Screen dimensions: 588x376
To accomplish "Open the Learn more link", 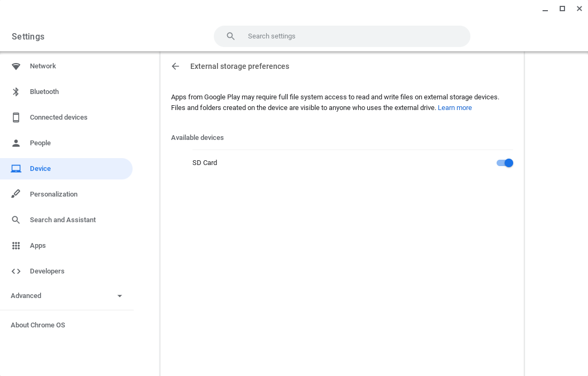I will pyautogui.click(x=454, y=107).
